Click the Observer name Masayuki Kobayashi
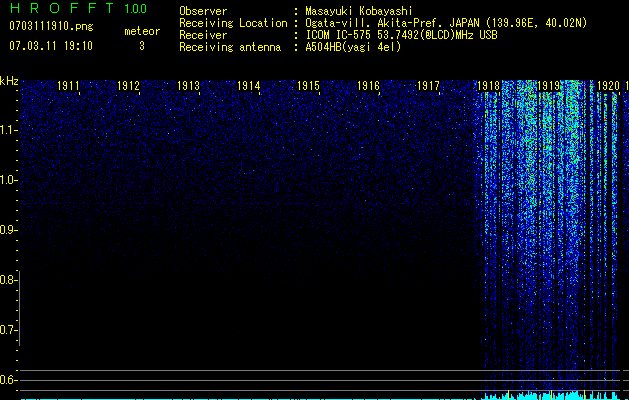The width and height of the screenshot is (629, 400). (359, 11)
